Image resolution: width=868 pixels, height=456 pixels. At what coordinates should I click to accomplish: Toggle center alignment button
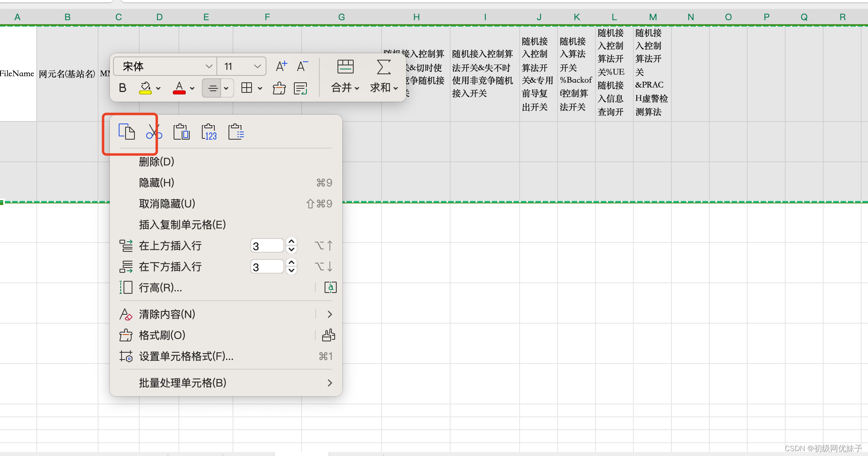point(212,88)
